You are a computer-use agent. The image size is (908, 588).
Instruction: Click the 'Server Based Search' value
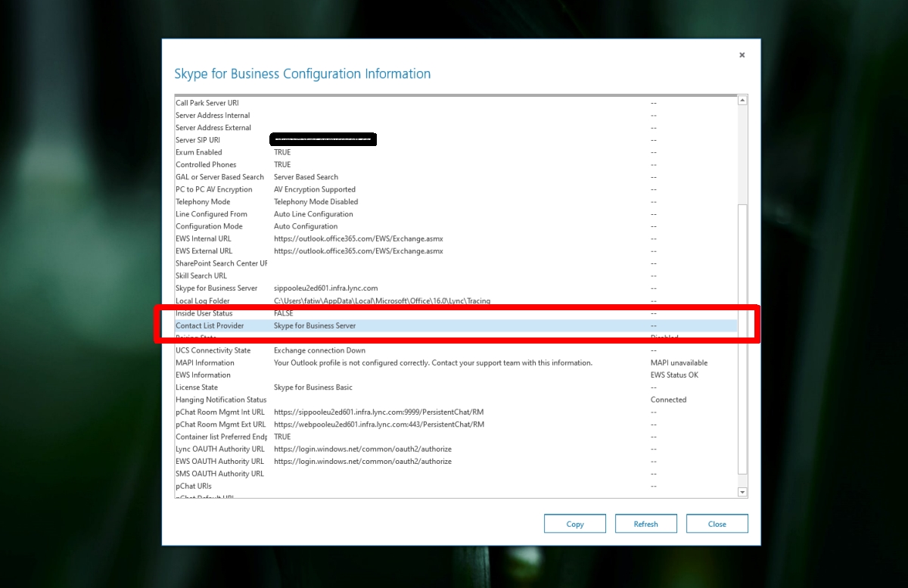click(306, 177)
